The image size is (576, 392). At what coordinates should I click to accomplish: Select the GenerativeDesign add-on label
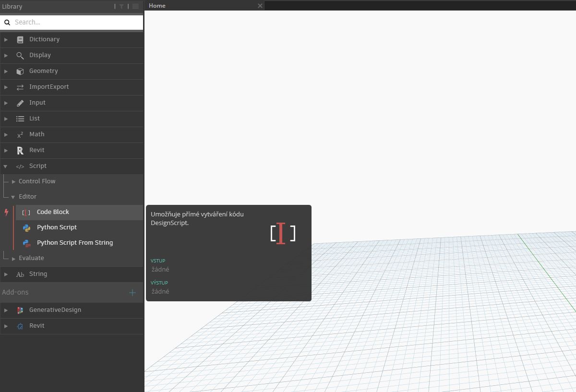55,310
